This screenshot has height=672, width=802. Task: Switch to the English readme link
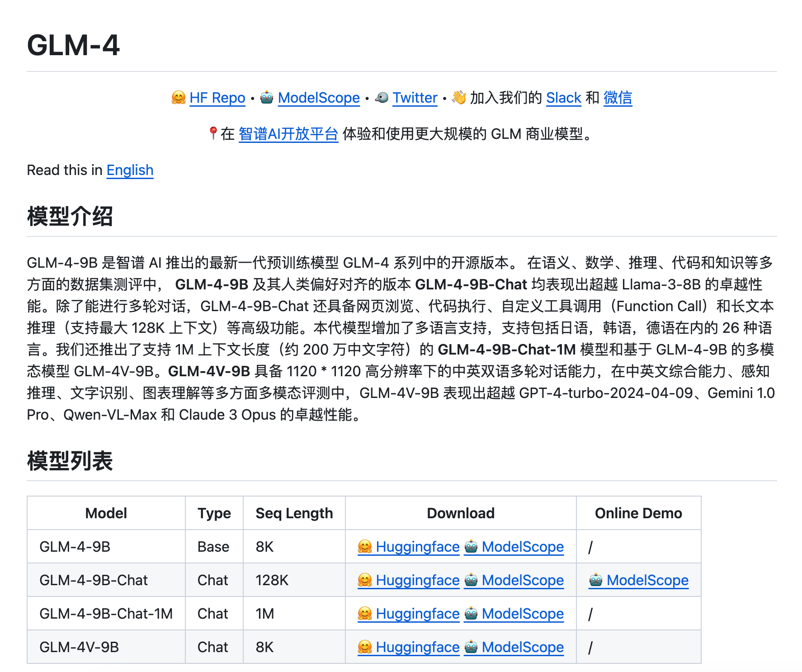coord(130,170)
